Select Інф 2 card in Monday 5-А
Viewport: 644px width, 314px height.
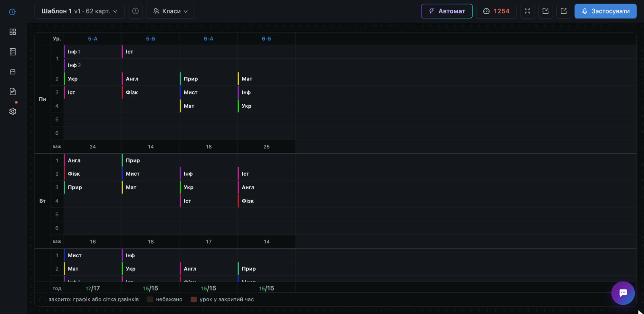pyautogui.click(x=93, y=65)
